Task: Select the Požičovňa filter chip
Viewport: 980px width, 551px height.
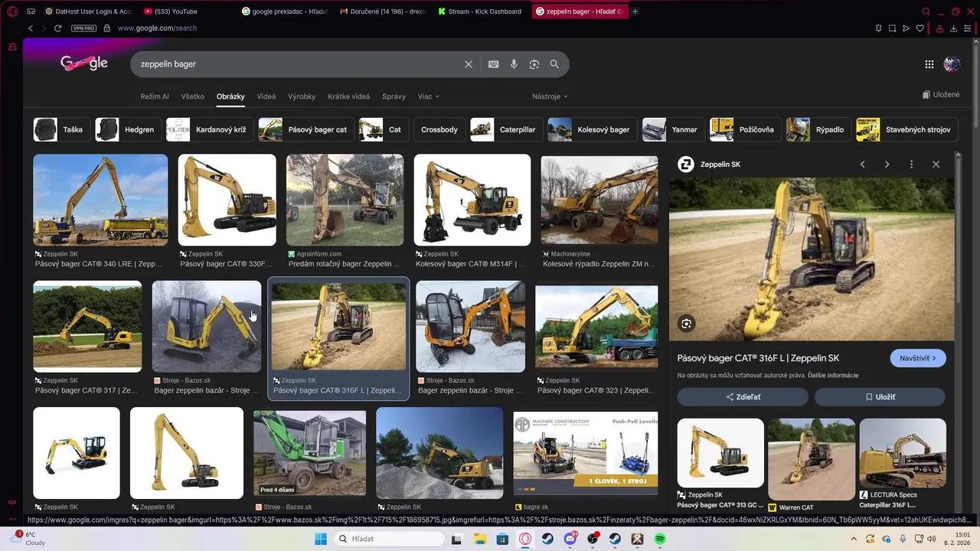Action: tap(744, 129)
